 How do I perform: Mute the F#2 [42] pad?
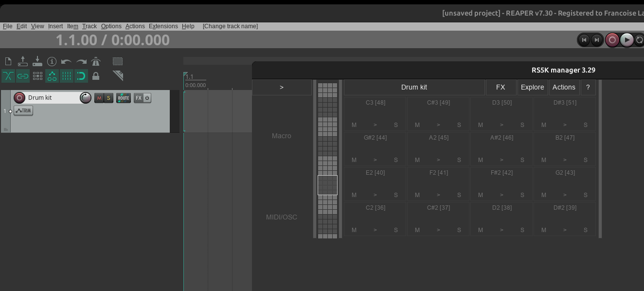pyautogui.click(x=481, y=195)
